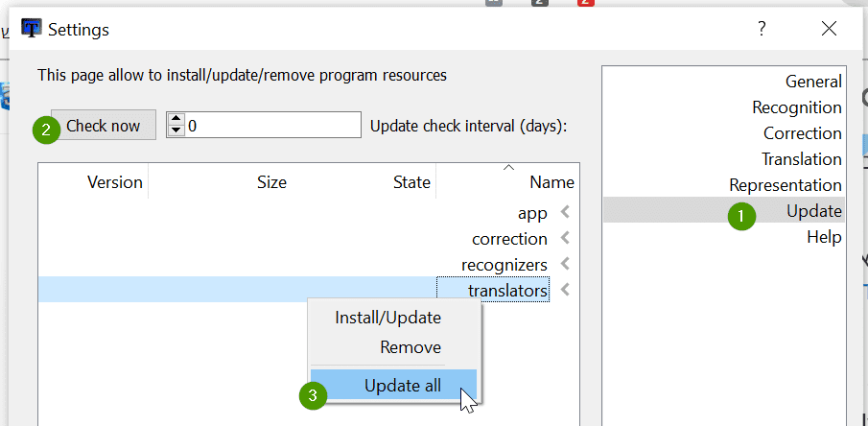Select Install/Update from context menu
Screen dimensions: 868x426
pyautogui.click(x=387, y=318)
